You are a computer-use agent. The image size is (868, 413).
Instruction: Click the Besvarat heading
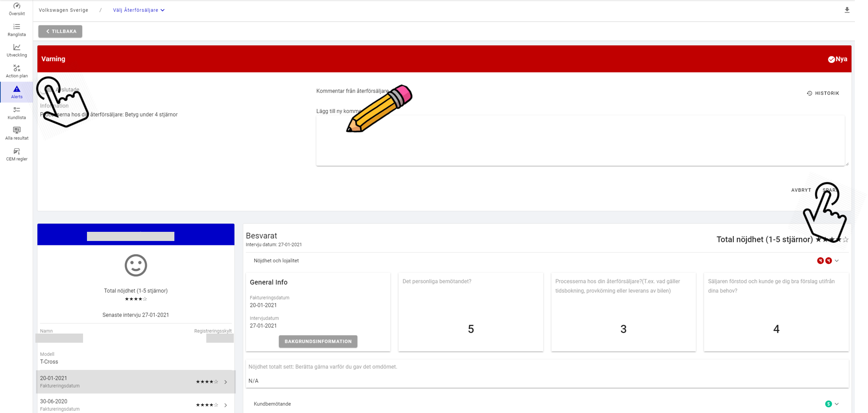pos(261,236)
